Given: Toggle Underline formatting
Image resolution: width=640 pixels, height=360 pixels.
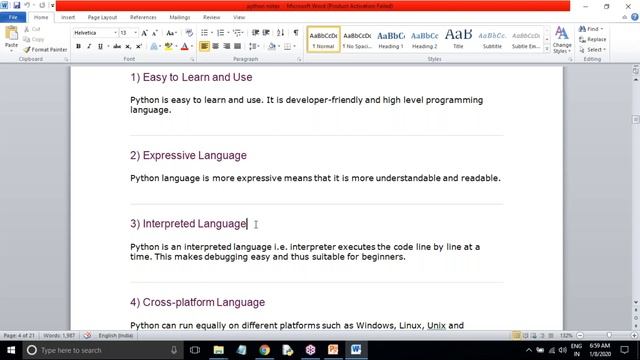Looking at the screenshot, I should (100, 47).
